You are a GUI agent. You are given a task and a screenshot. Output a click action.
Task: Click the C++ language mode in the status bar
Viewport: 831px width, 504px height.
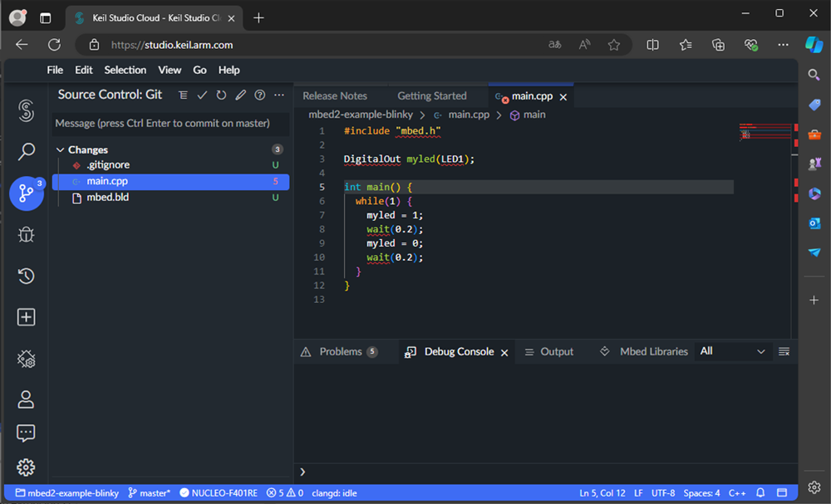(x=736, y=493)
